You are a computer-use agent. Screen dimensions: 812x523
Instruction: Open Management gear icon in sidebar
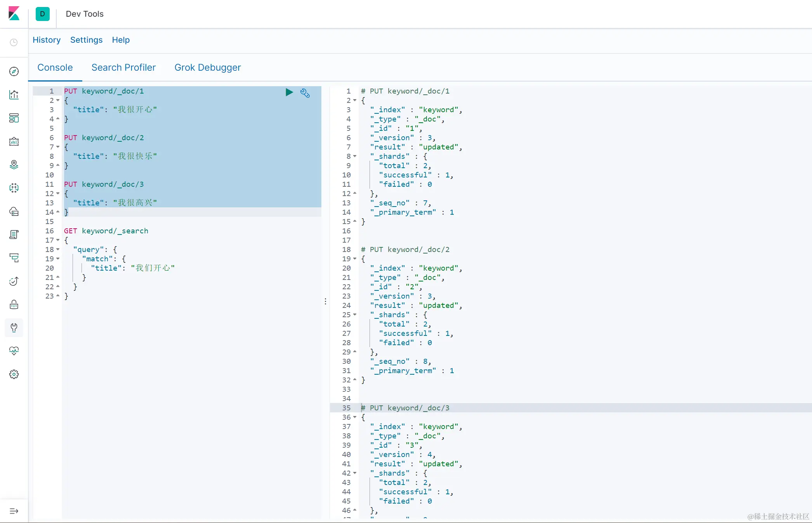pos(14,374)
